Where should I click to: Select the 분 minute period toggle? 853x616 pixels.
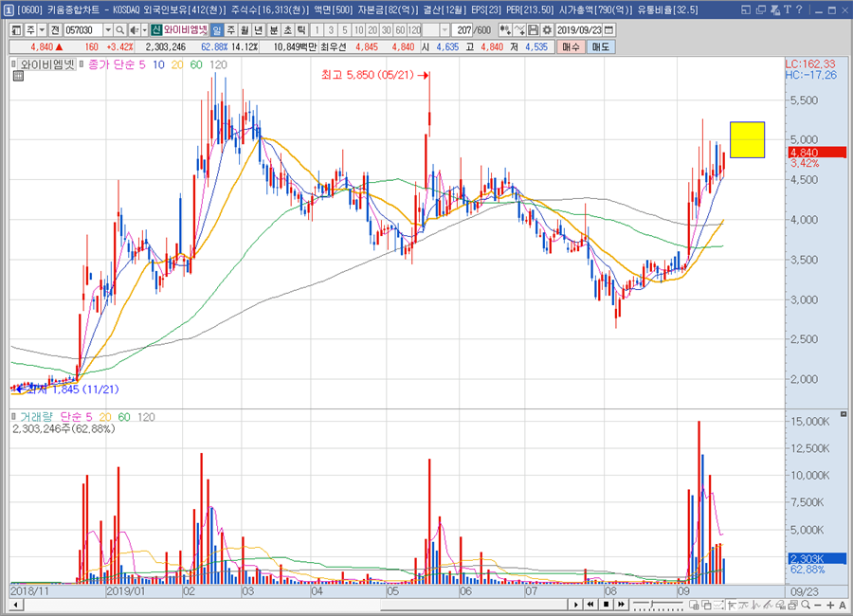point(274,30)
